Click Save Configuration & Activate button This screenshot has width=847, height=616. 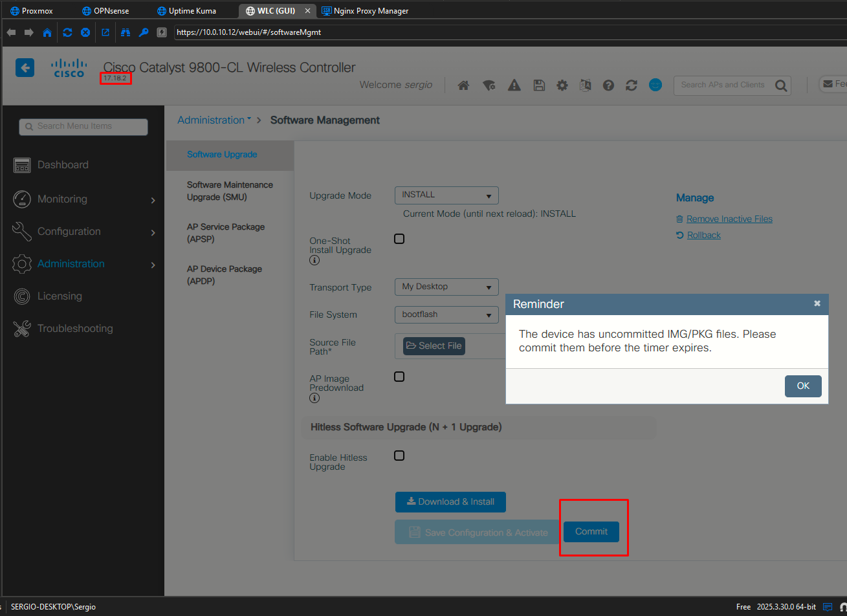pos(478,533)
